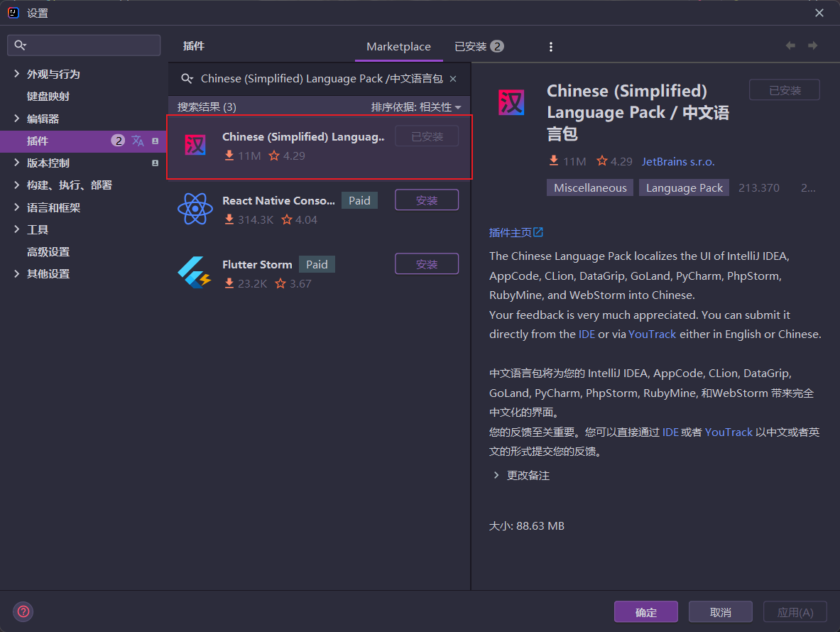Image resolution: width=840 pixels, height=632 pixels.
Task: Select the Chinese (Simplified) Language Pack result
Action: click(x=320, y=147)
